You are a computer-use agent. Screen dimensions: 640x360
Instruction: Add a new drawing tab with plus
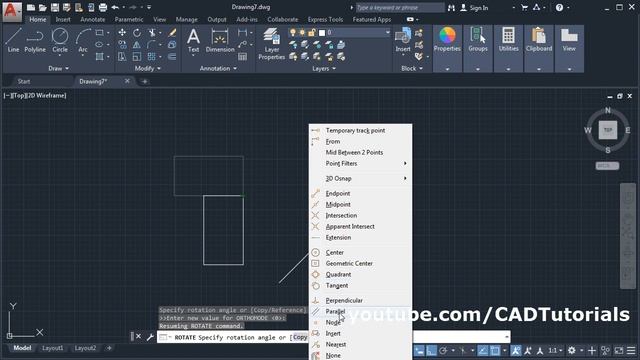[144, 81]
